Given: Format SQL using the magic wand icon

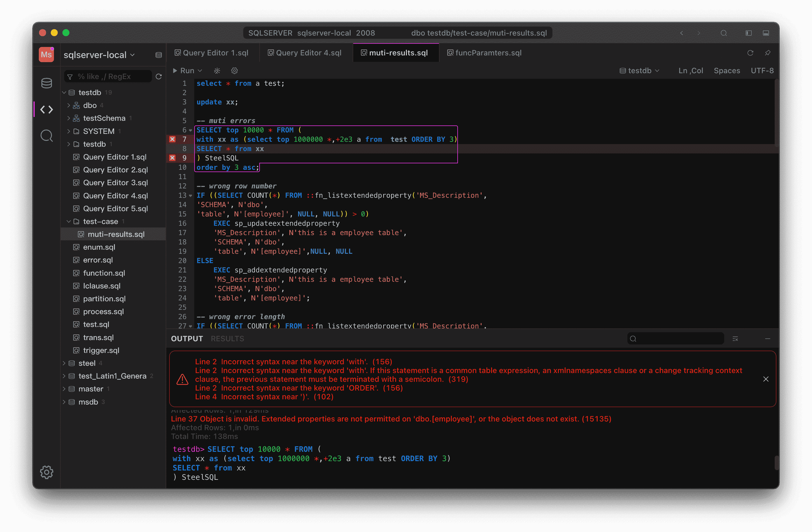Looking at the screenshot, I should click(x=217, y=71).
